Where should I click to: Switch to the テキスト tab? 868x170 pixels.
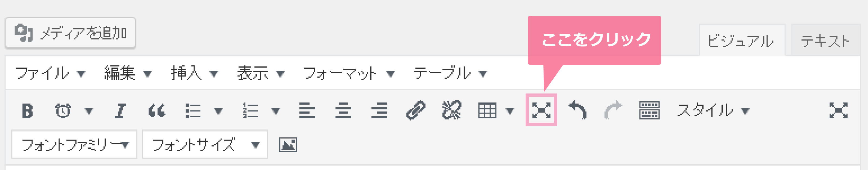pyautogui.click(x=825, y=41)
